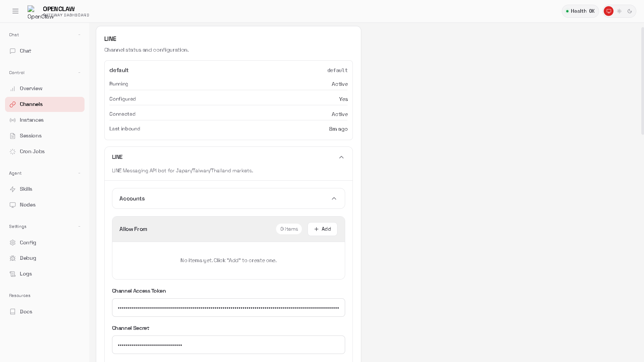Open the Sessions page
This screenshot has width=644, height=362.
(x=31, y=136)
